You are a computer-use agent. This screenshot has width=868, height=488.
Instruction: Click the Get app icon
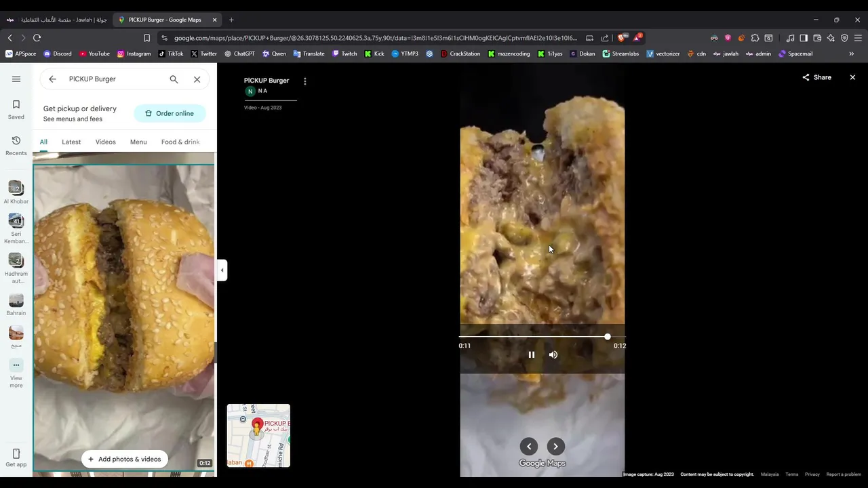[x=16, y=457]
